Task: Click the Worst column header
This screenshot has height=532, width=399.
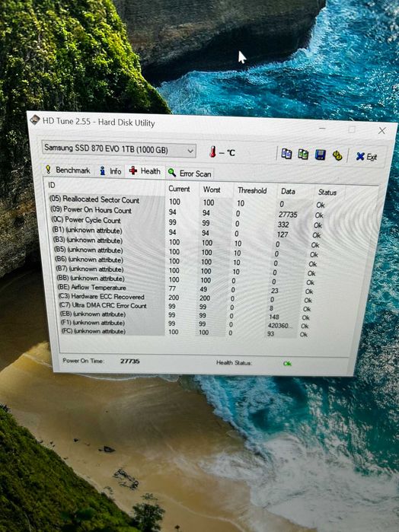Action: tap(212, 190)
